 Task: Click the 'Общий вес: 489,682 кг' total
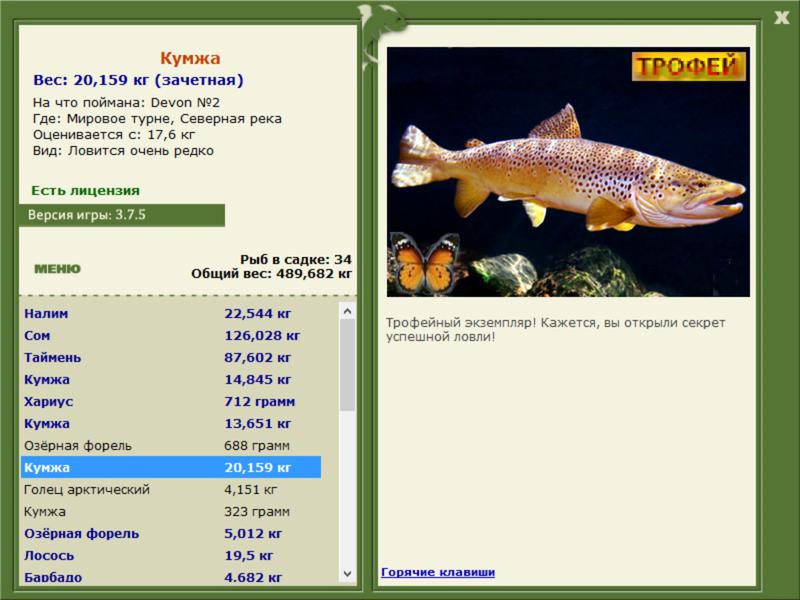pyautogui.click(x=271, y=274)
